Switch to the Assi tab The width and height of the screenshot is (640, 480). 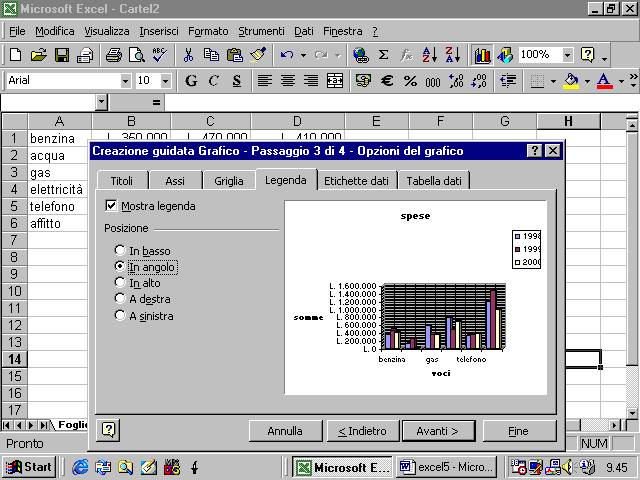175,181
